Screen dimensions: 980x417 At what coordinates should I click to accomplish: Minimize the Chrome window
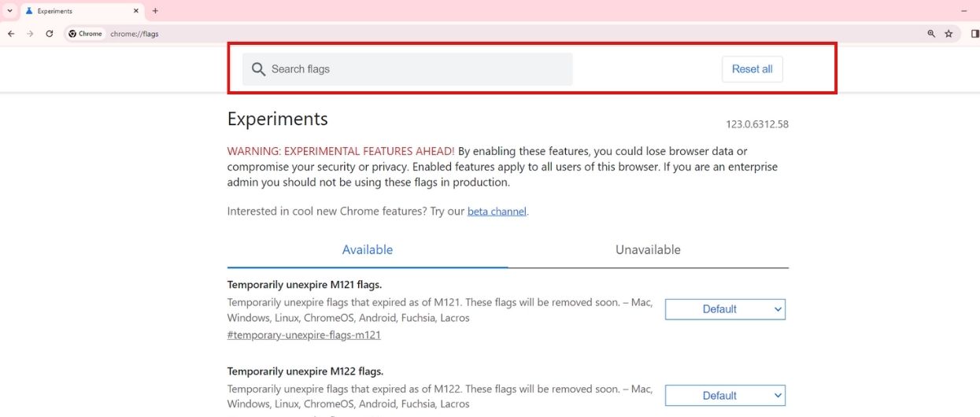(964, 11)
